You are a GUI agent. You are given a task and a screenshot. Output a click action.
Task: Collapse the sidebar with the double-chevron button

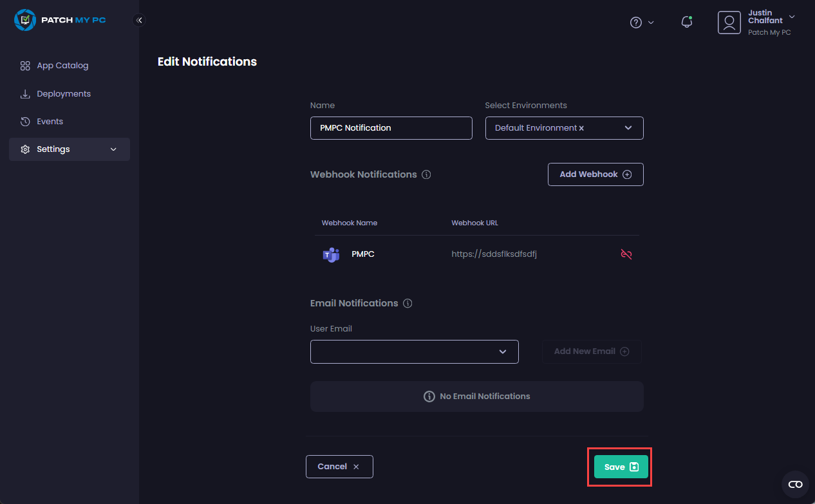pos(139,20)
